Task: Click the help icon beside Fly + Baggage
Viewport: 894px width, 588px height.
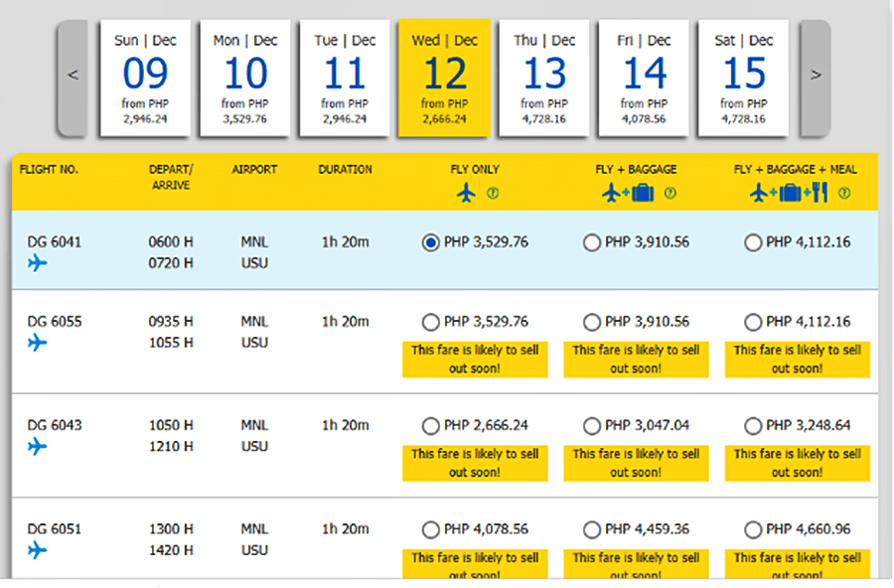Action: point(670,193)
